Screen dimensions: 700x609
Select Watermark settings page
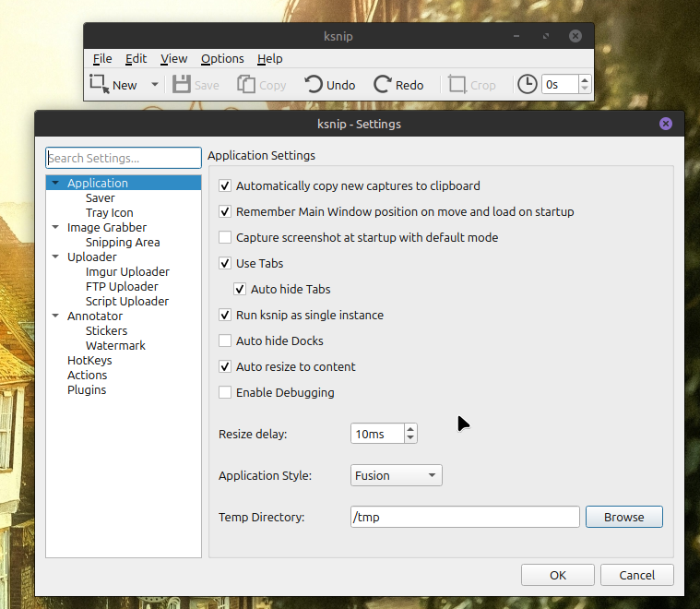tap(115, 345)
